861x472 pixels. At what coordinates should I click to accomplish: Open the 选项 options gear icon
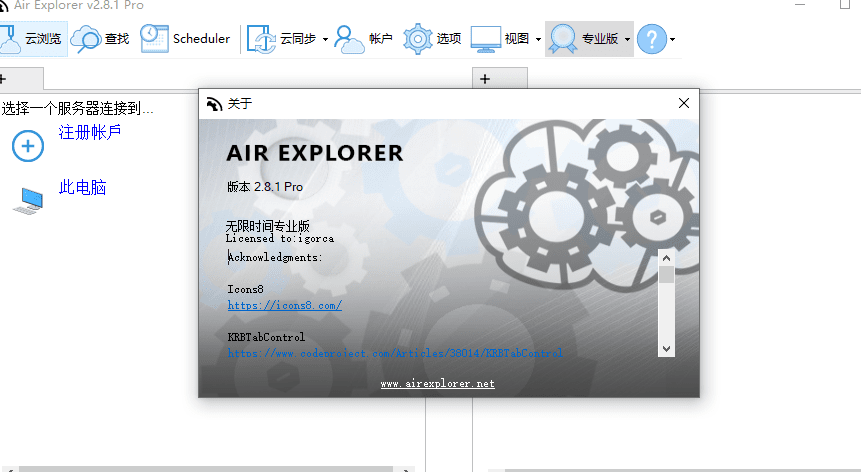coord(418,39)
